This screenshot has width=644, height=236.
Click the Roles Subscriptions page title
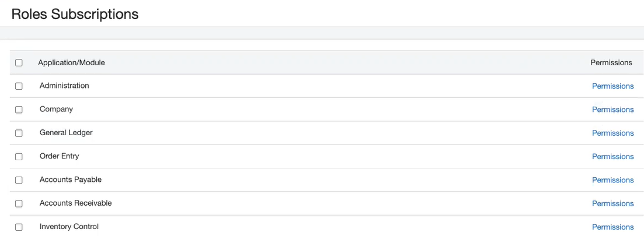pyautogui.click(x=75, y=14)
